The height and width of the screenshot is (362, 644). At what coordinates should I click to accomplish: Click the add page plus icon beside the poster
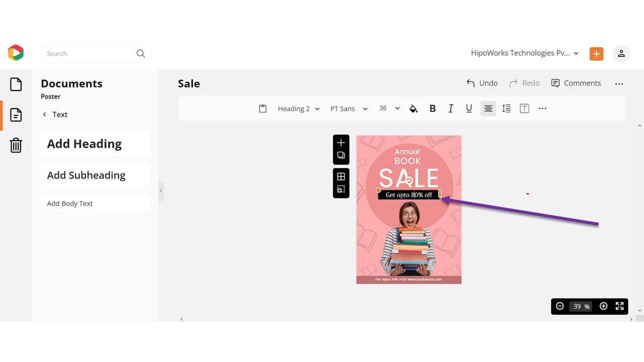tap(341, 142)
